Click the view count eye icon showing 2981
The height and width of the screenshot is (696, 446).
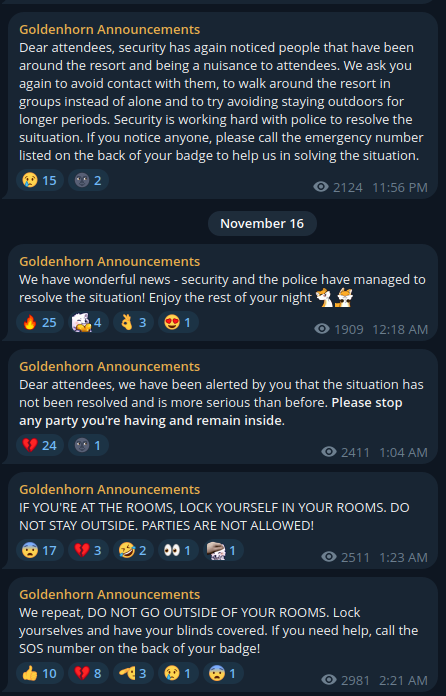point(329,680)
